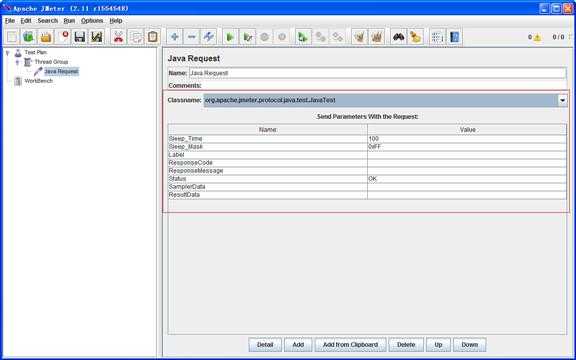
Task: Open the Run menu
Action: point(69,21)
